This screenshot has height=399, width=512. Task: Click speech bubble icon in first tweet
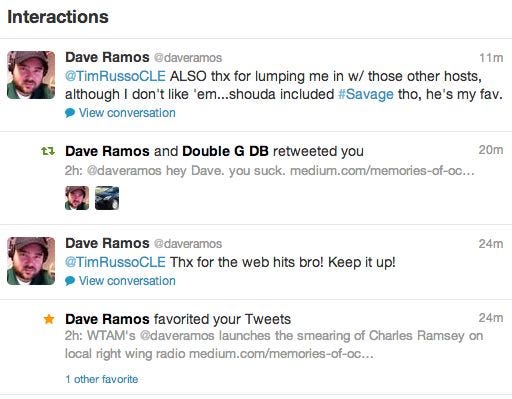(x=70, y=113)
